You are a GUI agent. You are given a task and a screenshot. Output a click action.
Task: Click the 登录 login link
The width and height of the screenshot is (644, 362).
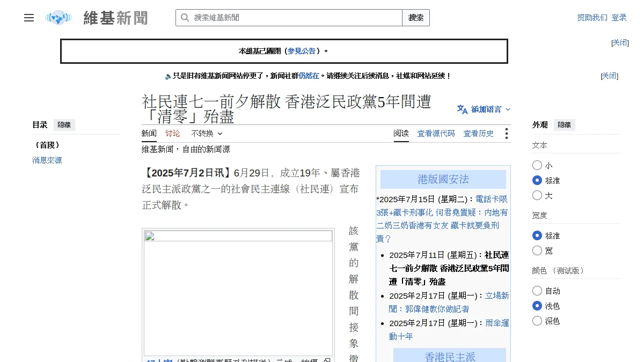click(619, 18)
